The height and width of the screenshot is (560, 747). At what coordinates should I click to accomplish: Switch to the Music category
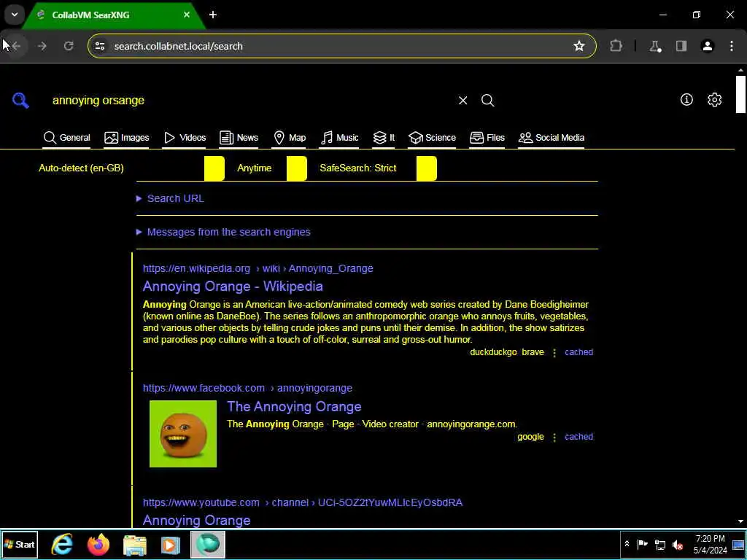click(x=339, y=138)
